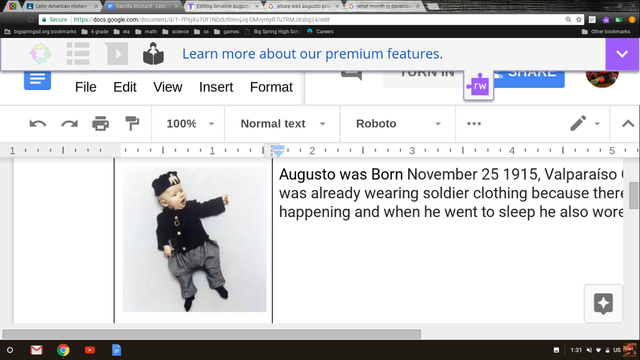Open the 6 grade bookmarks folder
The width and height of the screenshot is (640, 360).
95,31
